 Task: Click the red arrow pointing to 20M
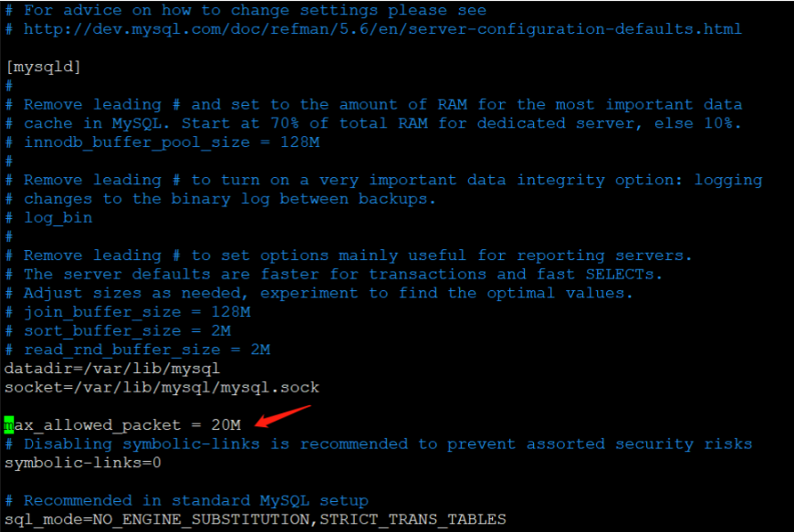(x=283, y=415)
